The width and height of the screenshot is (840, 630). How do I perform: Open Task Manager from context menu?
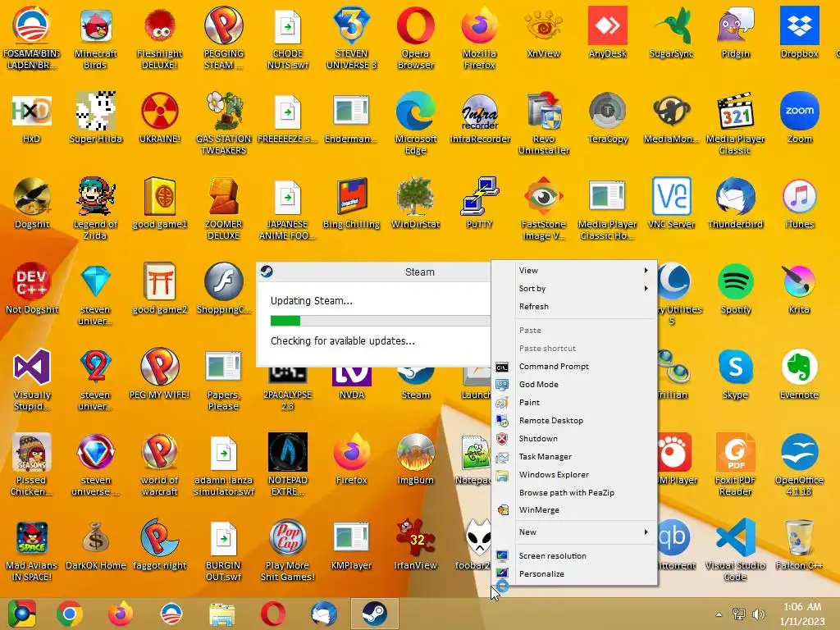575,456
